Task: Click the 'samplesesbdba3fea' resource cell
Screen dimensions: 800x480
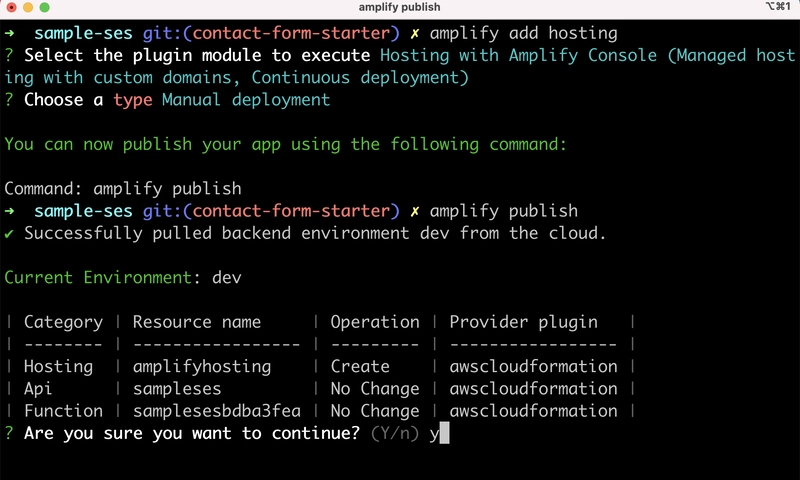Action: coord(217,411)
